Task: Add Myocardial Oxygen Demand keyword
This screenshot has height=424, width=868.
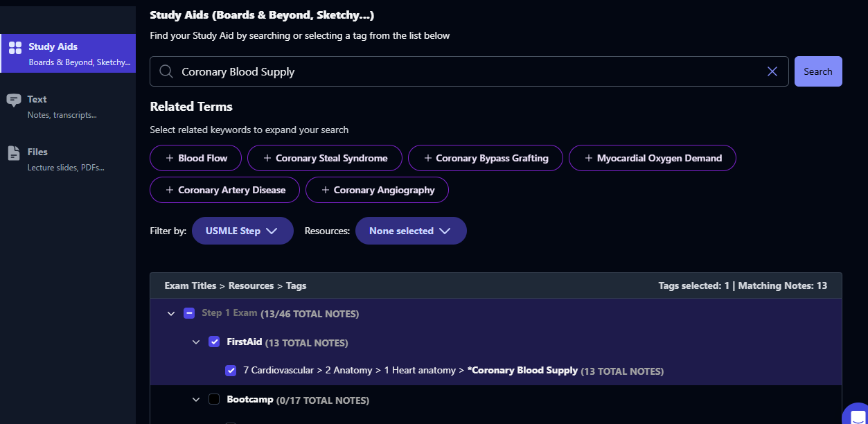Action: coord(652,158)
